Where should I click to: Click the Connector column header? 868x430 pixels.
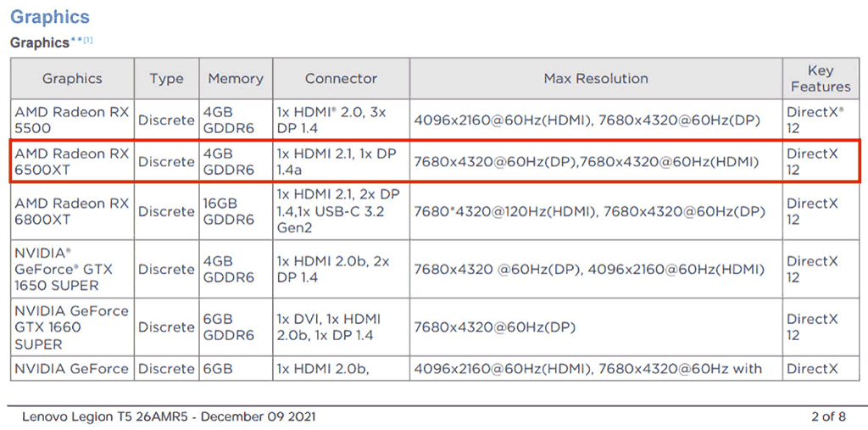(x=341, y=79)
